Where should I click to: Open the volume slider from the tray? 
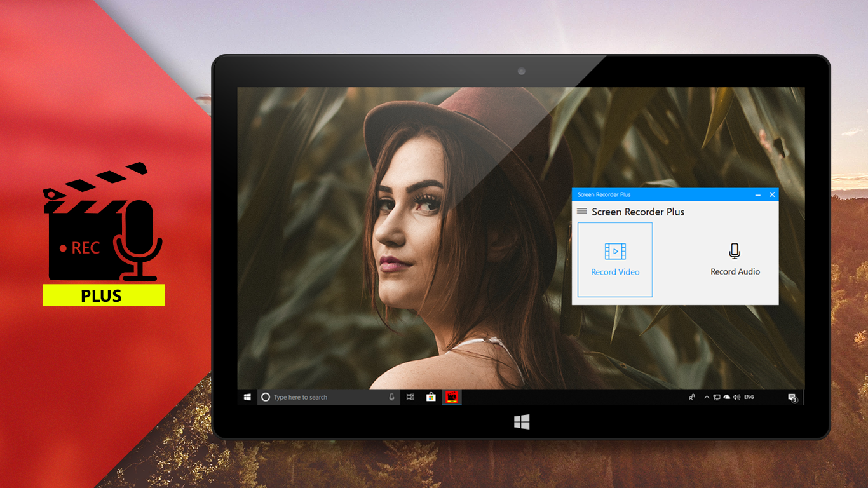pyautogui.click(x=736, y=397)
